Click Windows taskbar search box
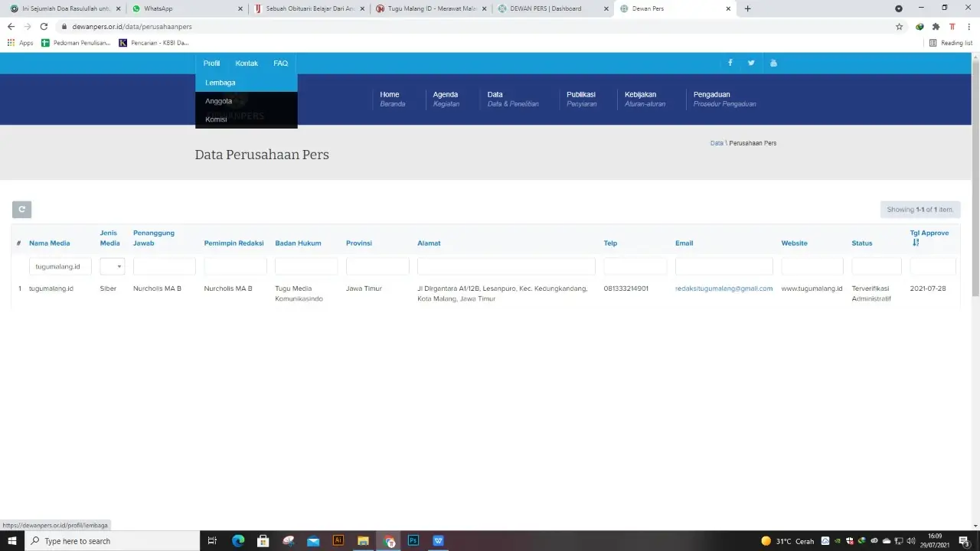 pyautogui.click(x=112, y=540)
